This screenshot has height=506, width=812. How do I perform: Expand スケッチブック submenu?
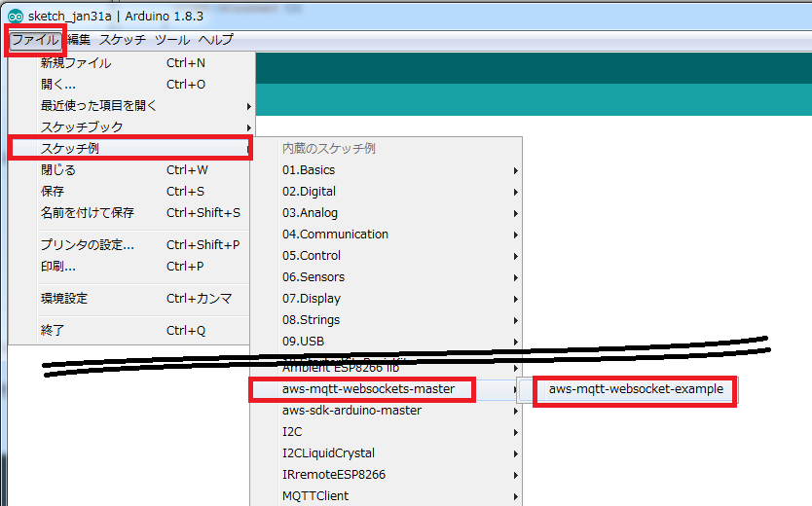coord(130,126)
